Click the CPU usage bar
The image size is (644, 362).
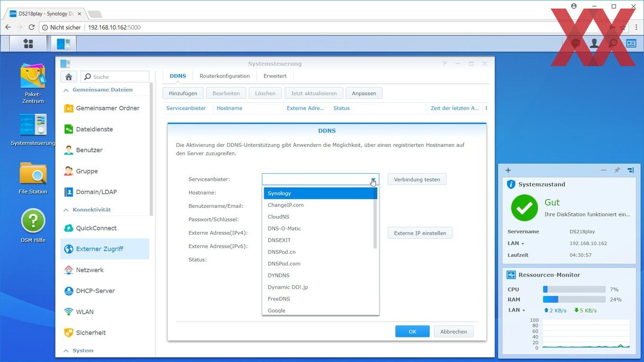point(574,289)
